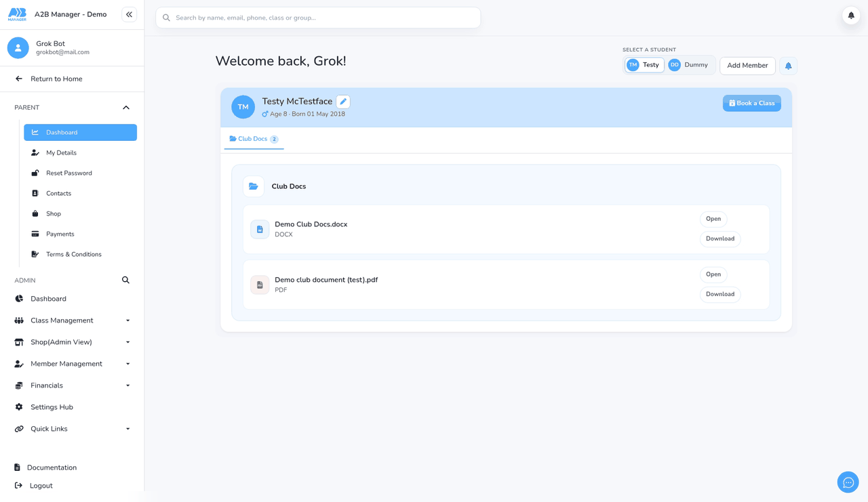
Task: Click the Book a Class button
Action: (x=751, y=103)
